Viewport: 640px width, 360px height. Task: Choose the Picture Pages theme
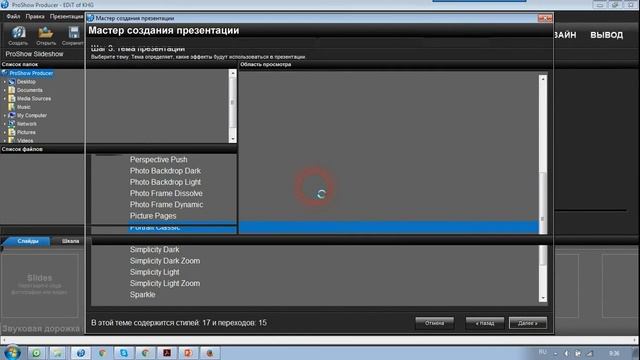click(153, 216)
